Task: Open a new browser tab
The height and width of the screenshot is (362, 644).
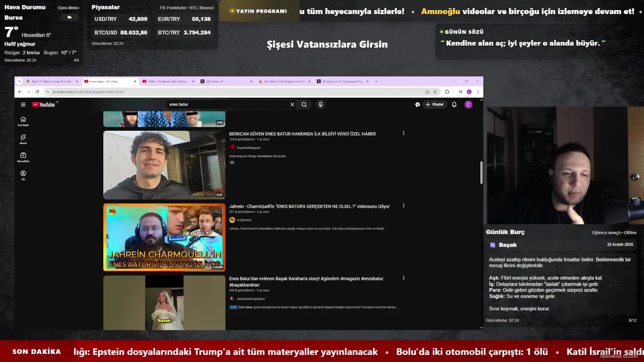Action: pyautogui.click(x=376, y=81)
